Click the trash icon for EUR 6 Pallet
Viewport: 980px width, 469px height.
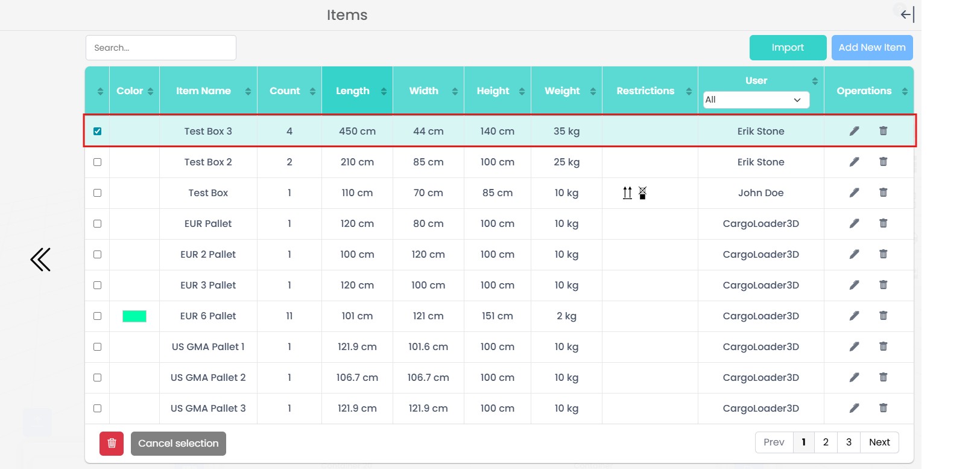[883, 316]
